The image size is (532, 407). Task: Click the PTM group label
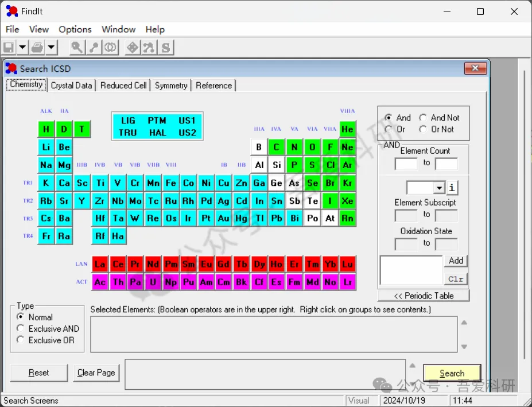(157, 121)
